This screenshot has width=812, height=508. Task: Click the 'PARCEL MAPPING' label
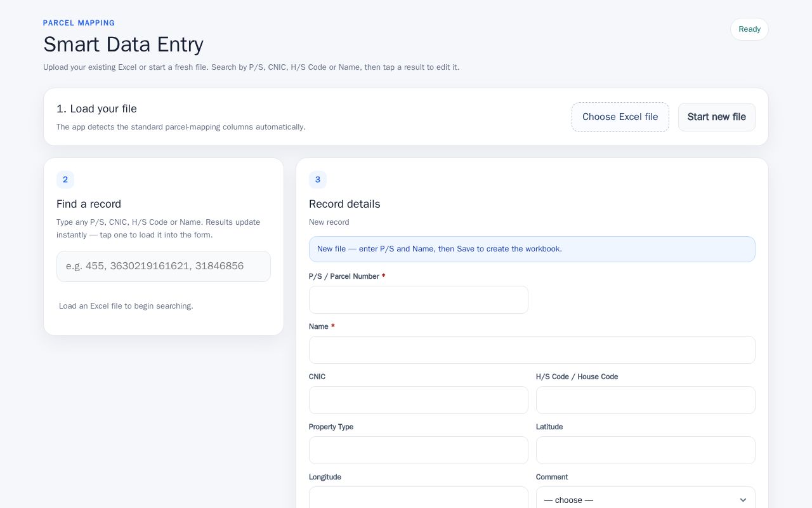tap(79, 23)
